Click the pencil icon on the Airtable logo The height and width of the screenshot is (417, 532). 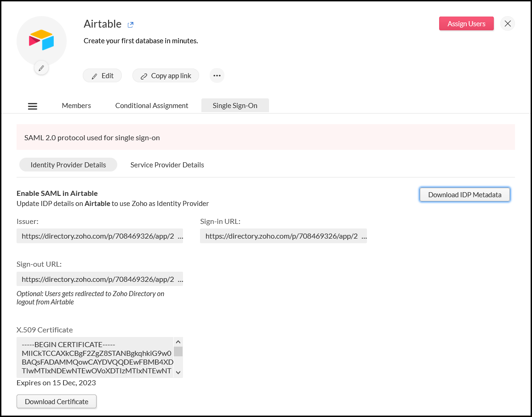[41, 68]
